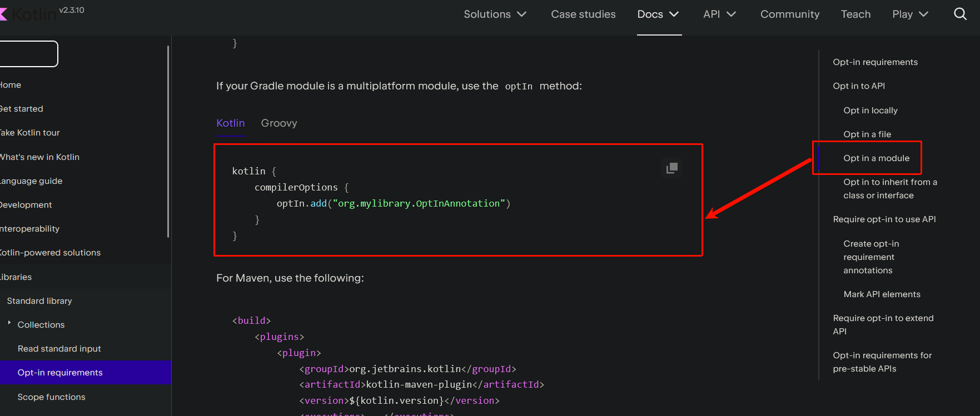Screen dimensions: 980x416
Task: Expand the Docs dropdown menu
Action: 659,14
